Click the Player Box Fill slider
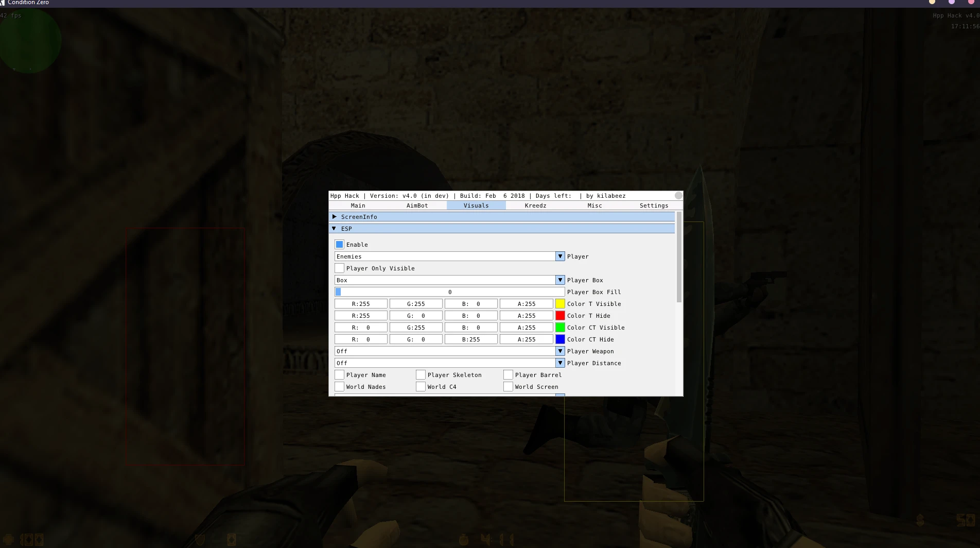 click(450, 292)
